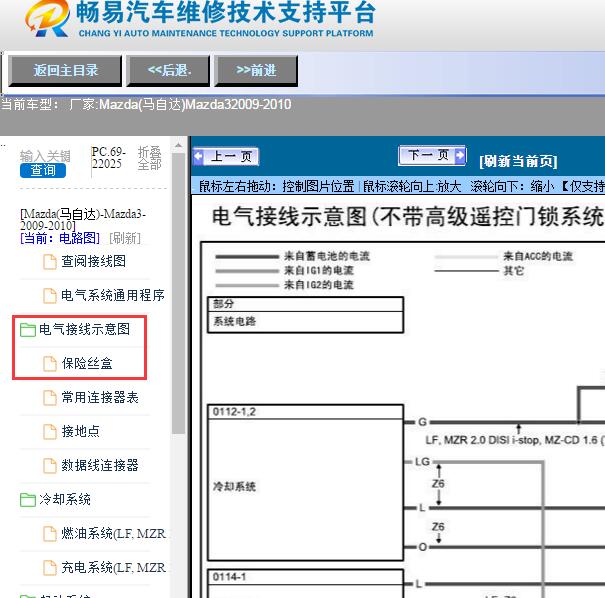Click the 来自IG1的电流 legend entry
605x598 pixels.
point(319,270)
